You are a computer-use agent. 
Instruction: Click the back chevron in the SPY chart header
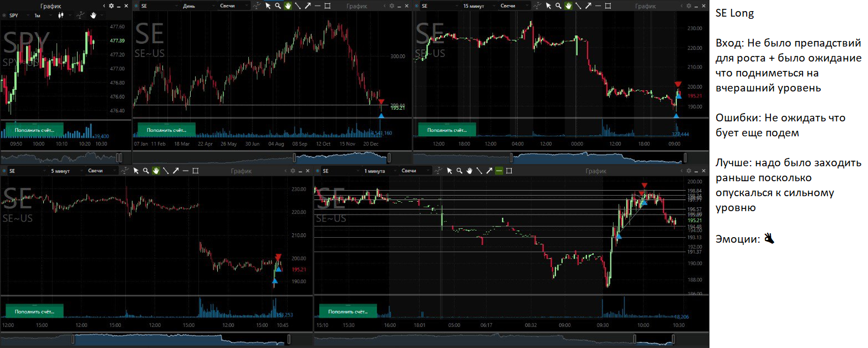(x=105, y=6)
